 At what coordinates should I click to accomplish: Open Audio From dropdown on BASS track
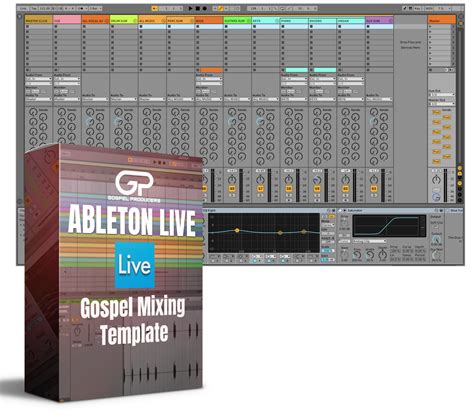tap(209, 79)
